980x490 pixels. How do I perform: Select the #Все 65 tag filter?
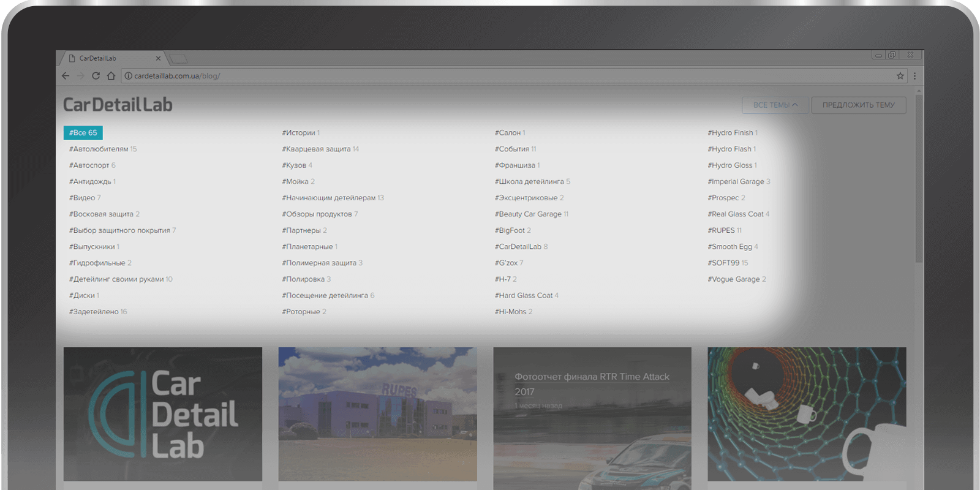click(83, 133)
